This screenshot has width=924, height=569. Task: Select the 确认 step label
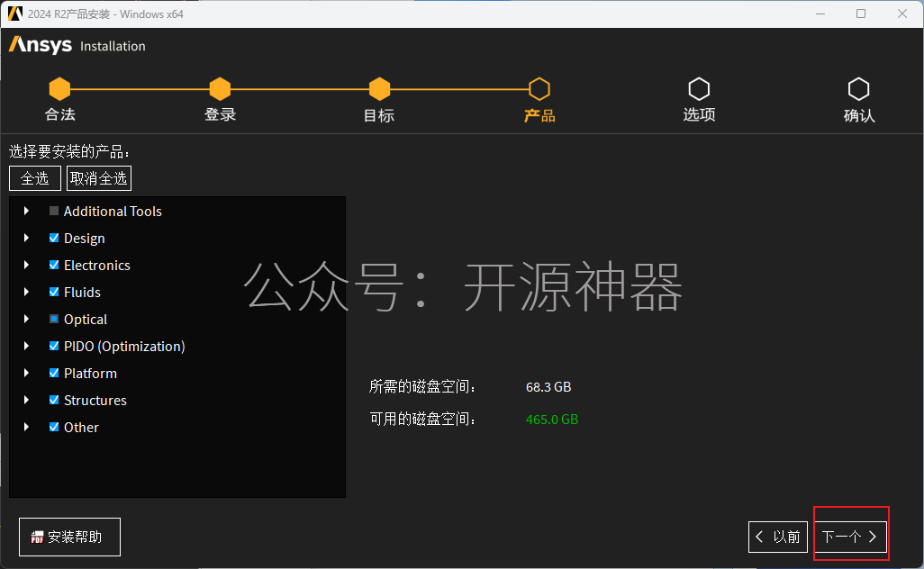pyautogui.click(x=859, y=115)
